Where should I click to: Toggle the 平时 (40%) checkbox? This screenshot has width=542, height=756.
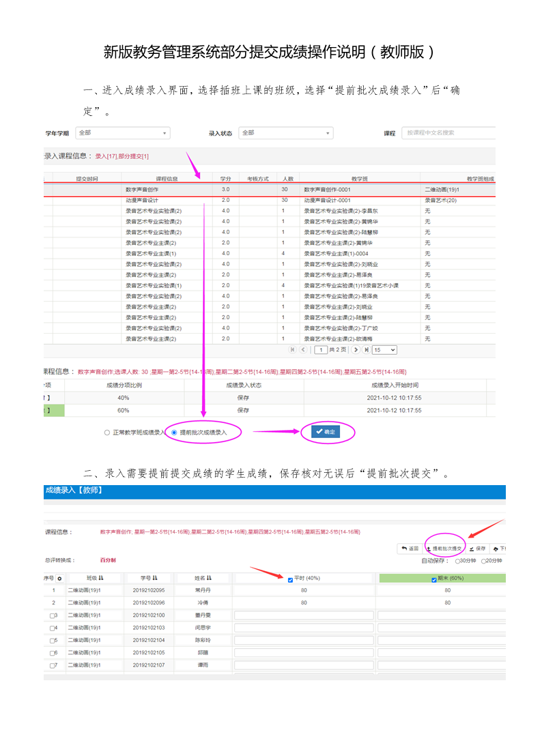point(290,579)
